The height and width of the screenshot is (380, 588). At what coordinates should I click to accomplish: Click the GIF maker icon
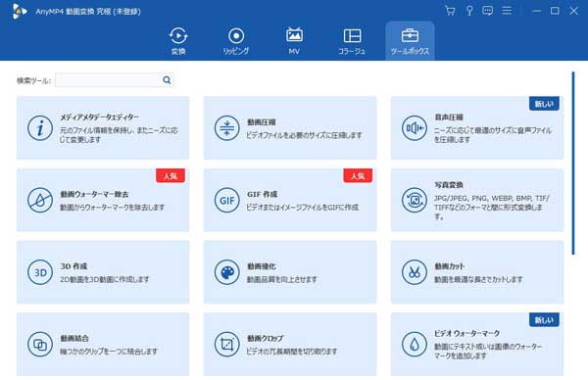pos(227,200)
